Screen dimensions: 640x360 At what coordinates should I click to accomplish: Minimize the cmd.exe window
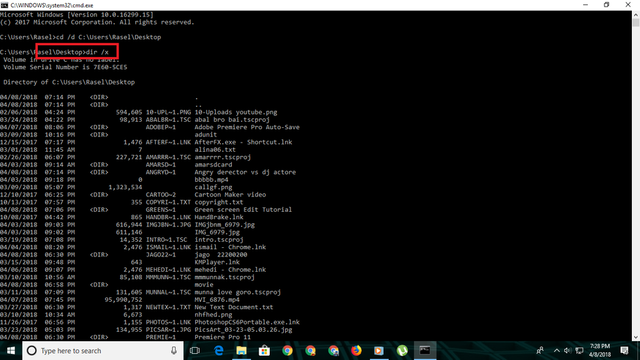(585, 5)
